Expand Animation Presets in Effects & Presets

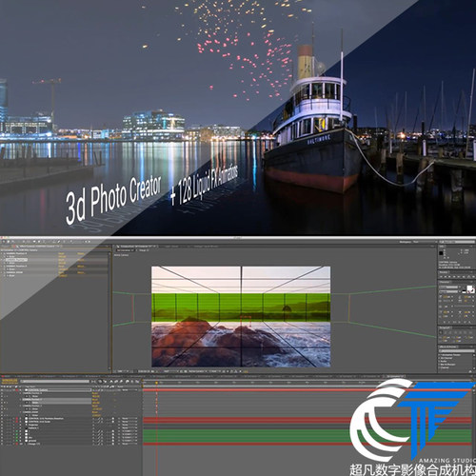point(439,355)
